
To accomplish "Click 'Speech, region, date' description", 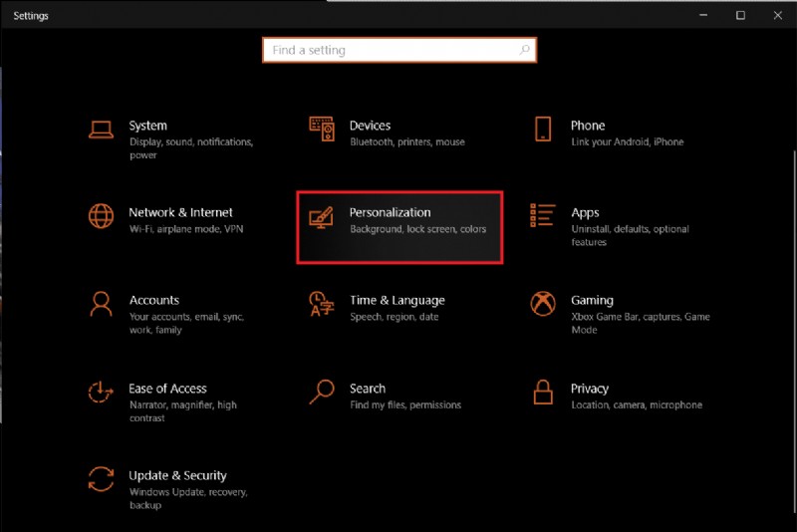I will point(394,317).
